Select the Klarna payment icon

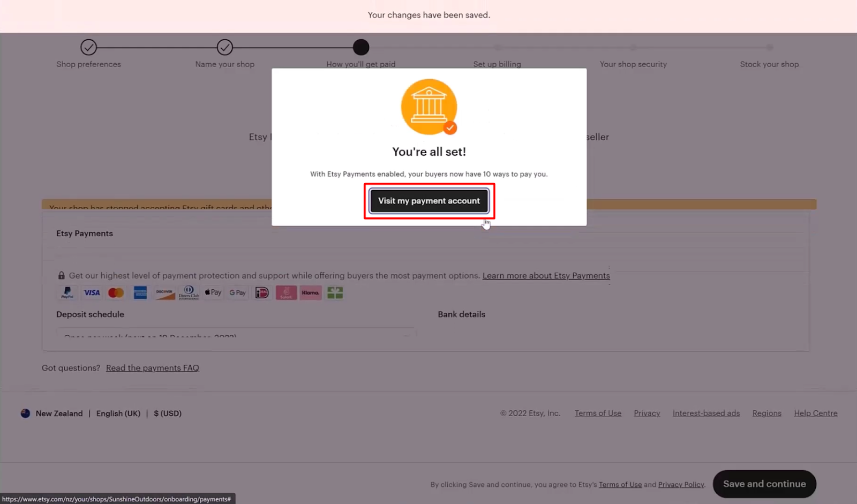tap(311, 293)
